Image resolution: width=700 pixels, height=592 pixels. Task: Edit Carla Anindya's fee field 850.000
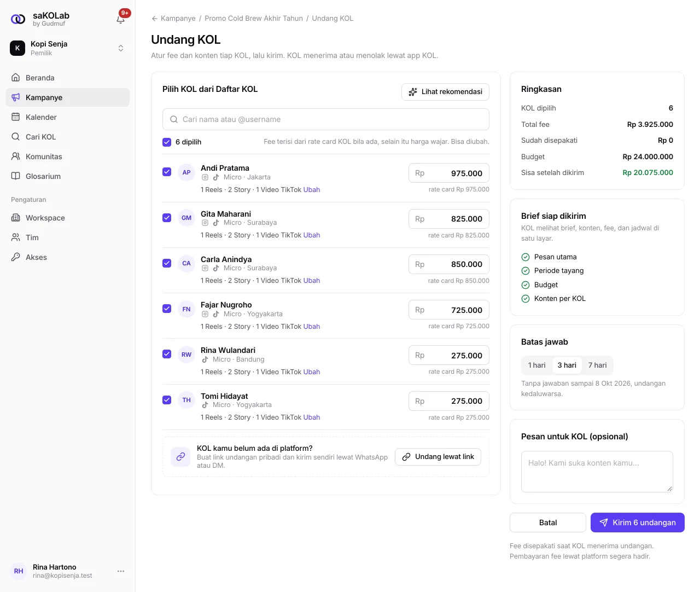point(449,264)
